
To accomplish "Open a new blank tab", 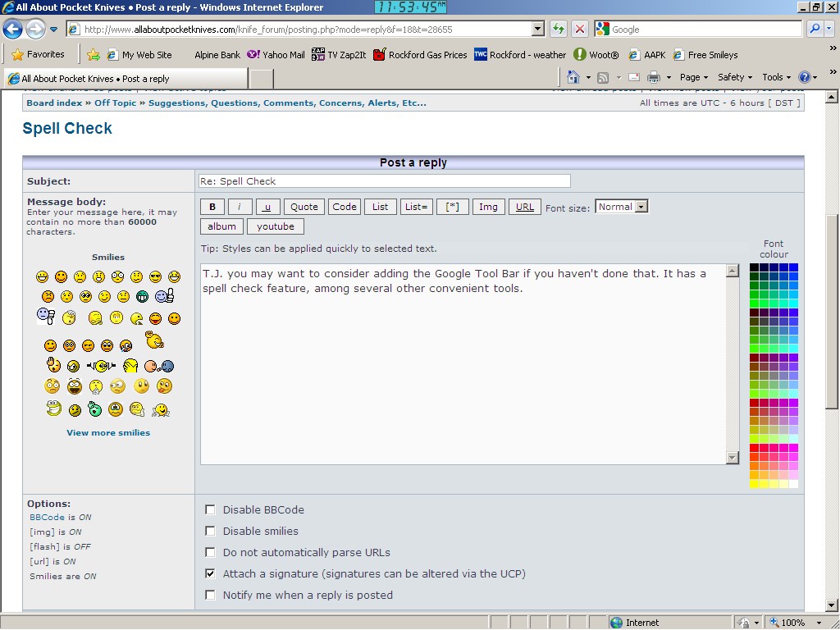I will coord(262,79).
